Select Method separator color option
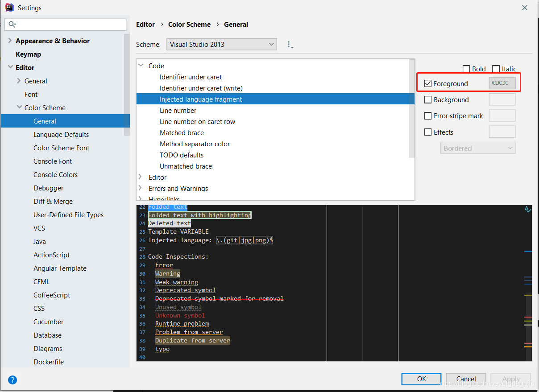Image resolution: width=539 pixels, height=392 pixels. pyautogui.click(x=195, y=144)
